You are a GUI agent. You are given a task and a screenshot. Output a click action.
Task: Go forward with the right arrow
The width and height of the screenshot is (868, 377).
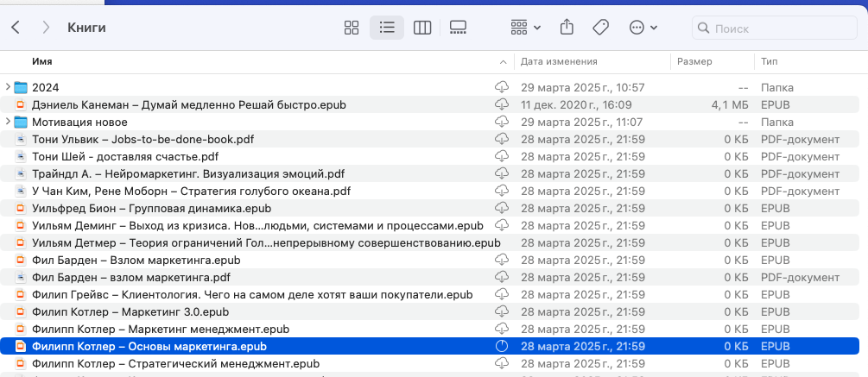[x=46, y=27]
